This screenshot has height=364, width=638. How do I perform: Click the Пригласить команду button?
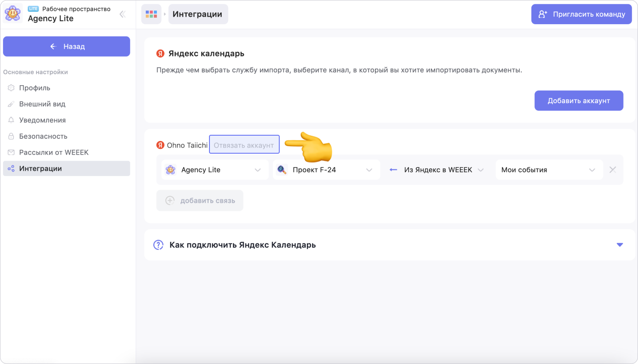coord(581,14)
